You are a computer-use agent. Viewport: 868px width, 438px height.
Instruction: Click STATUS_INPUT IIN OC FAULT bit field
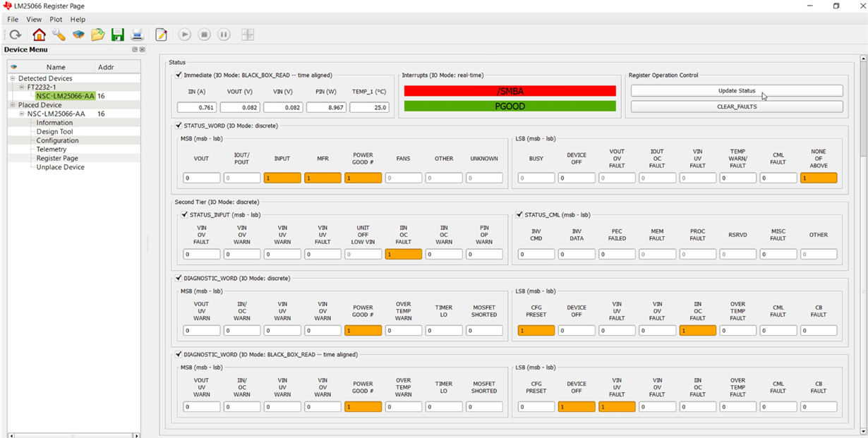(x=404, y=254)
